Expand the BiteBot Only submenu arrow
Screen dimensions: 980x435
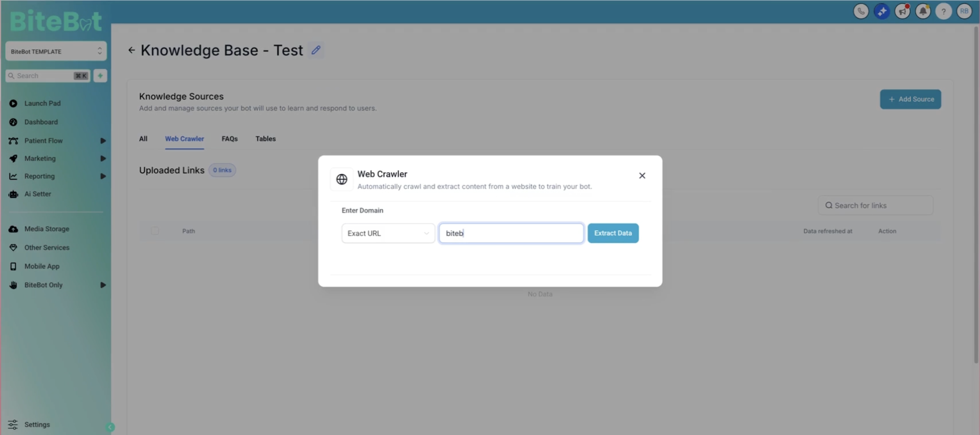point(103,285)
